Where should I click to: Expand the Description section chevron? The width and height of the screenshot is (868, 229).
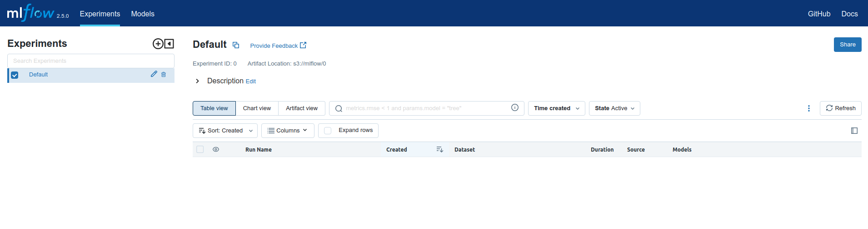click(x=197, y=81)
